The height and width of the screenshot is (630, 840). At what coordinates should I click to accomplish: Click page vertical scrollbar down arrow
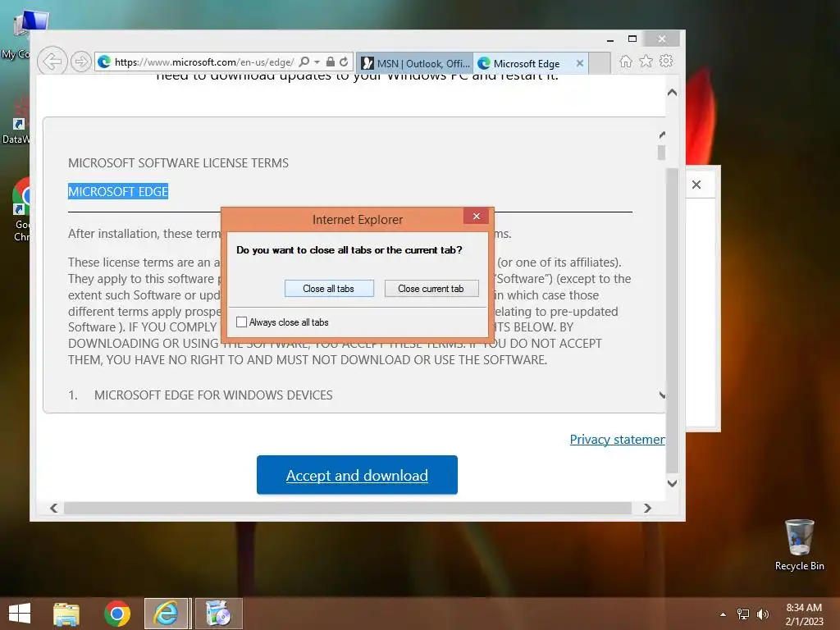[673, 483]
